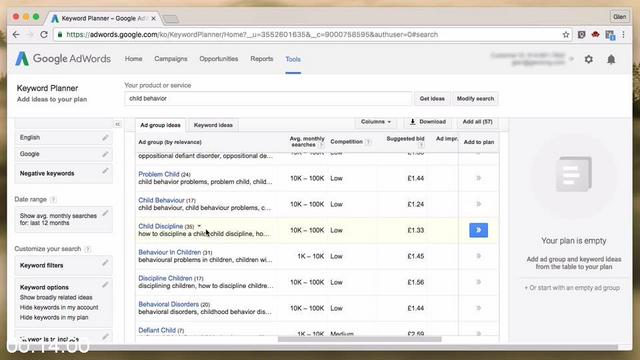The image size is (640, 360).
Task: Click the suggested bid £1.56 cell
Action: pos(416,282)
